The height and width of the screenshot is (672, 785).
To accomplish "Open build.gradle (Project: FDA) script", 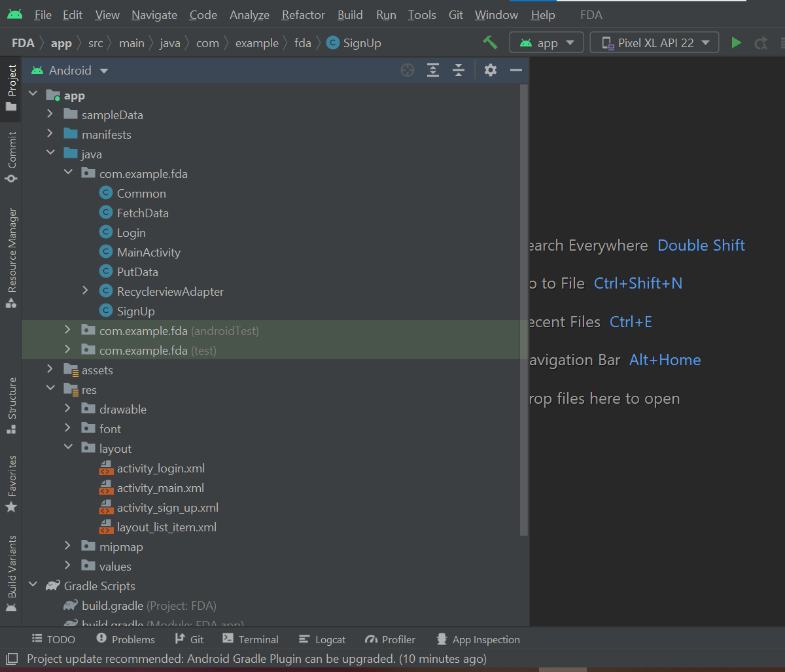I will pyautogui.click(x=149, y=606).
